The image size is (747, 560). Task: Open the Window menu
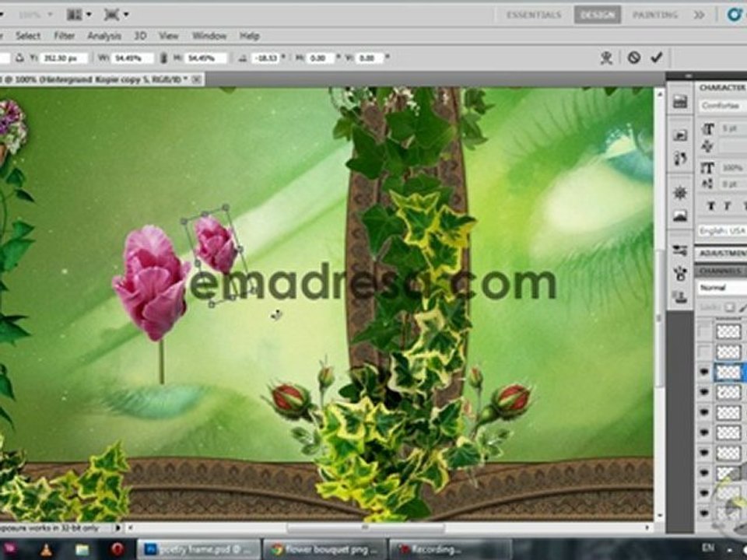point(209,36)
